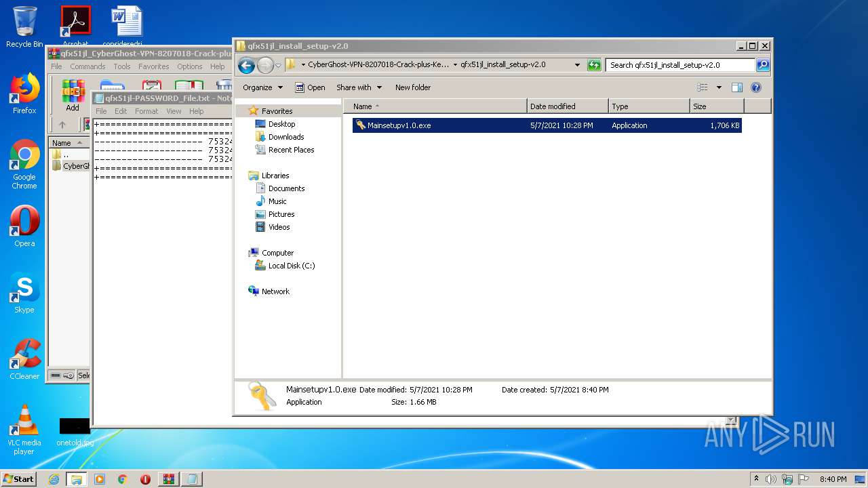Screen dimensions: 868x488
Task: Open the Opera desktop shortcut
Action: 24,226
